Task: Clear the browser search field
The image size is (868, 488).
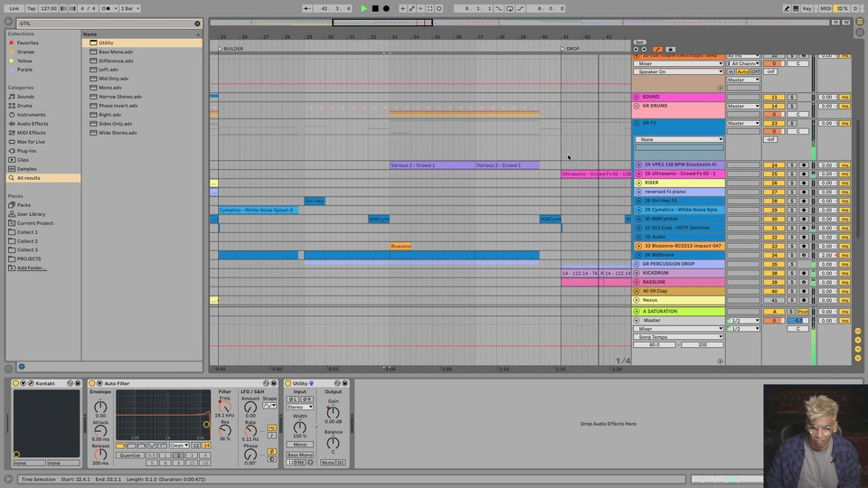Action: tap(197, 23)
